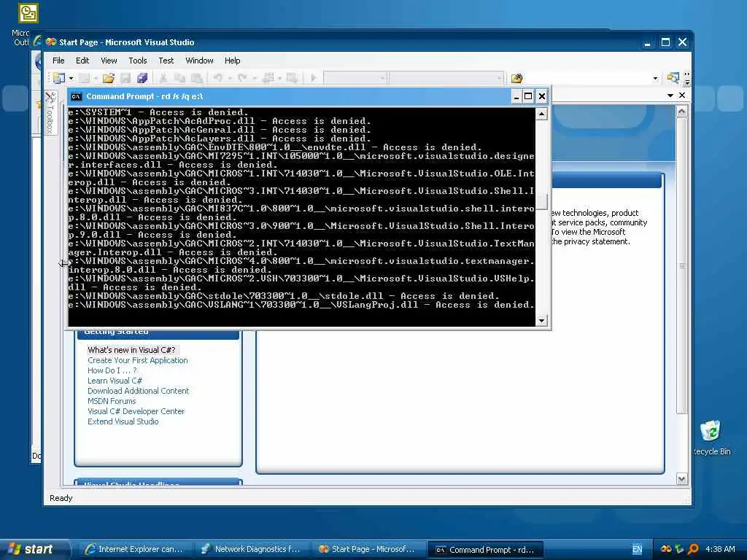Click the EN language indicator in taskbar

click(638, 549)
